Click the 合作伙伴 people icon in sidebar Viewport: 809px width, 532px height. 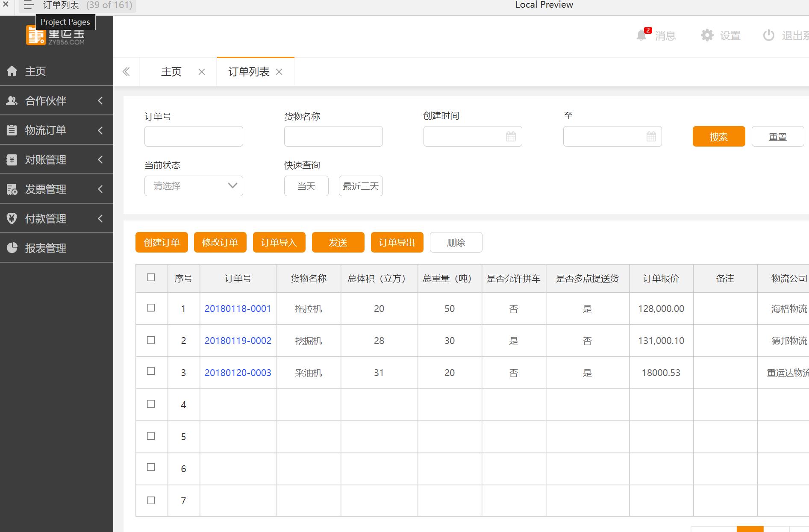point(12,100)
